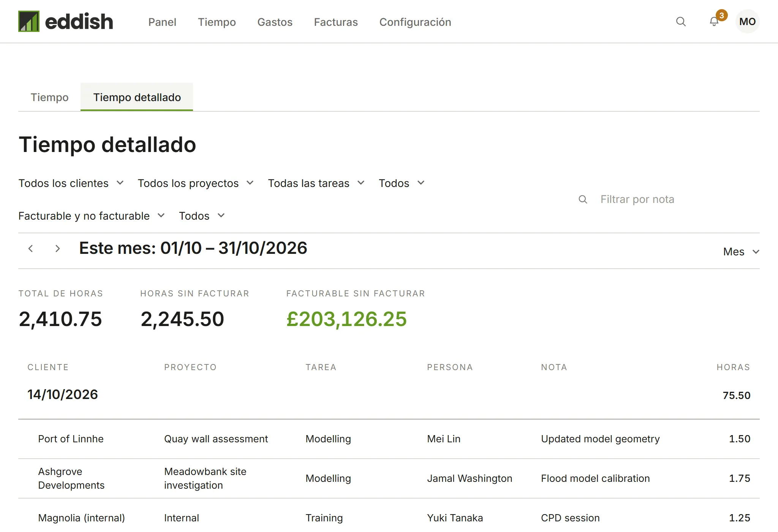Open the Todos dropdown beside Facturable filter
Screen dimensions: 778x532
point(202,216)
